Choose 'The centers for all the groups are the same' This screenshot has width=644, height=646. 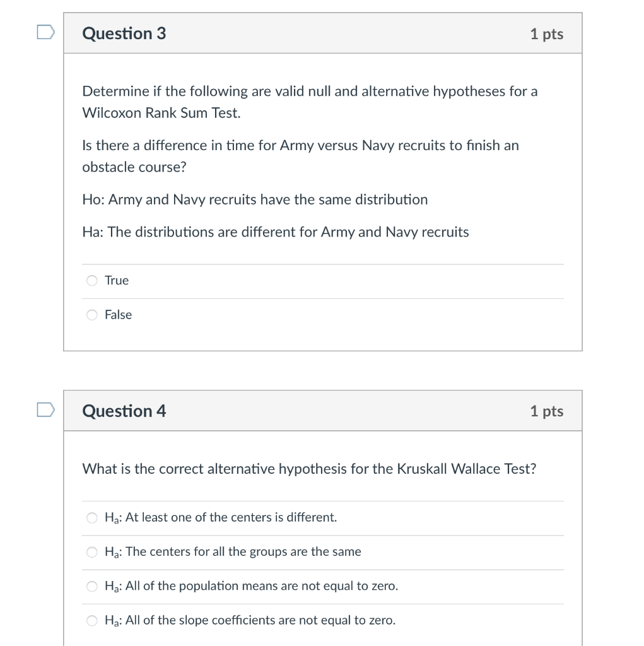pyautogui.click(x=91, y=551)
